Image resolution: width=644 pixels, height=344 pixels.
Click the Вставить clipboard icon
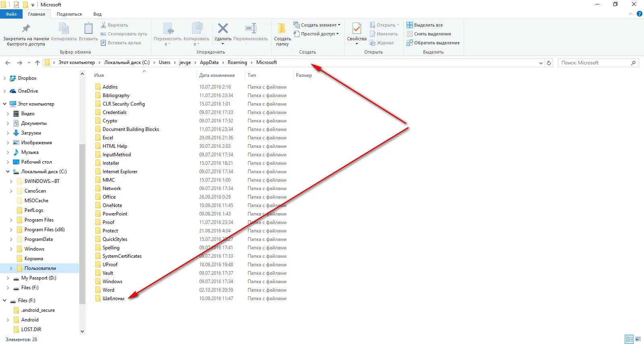click(88, 28)
